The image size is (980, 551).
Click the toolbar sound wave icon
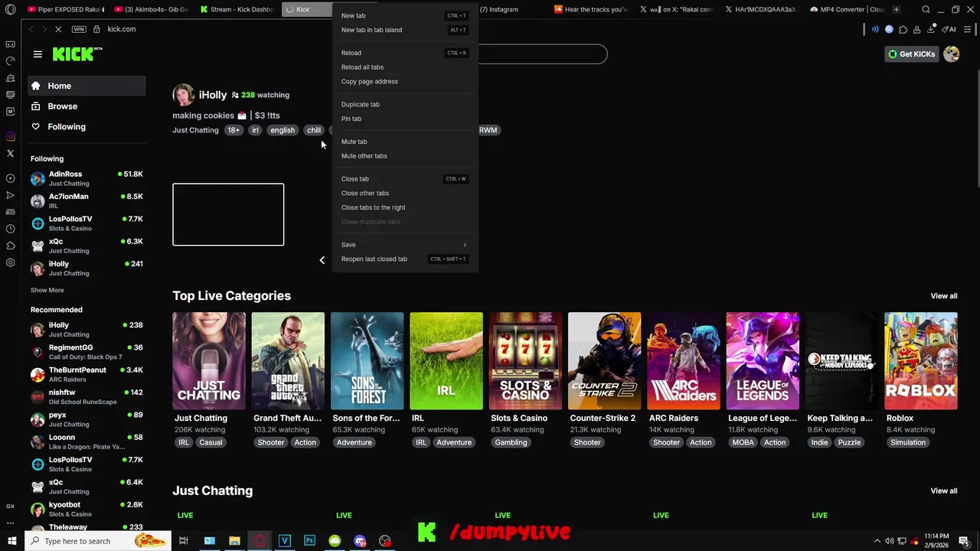(x=875, y=29)
